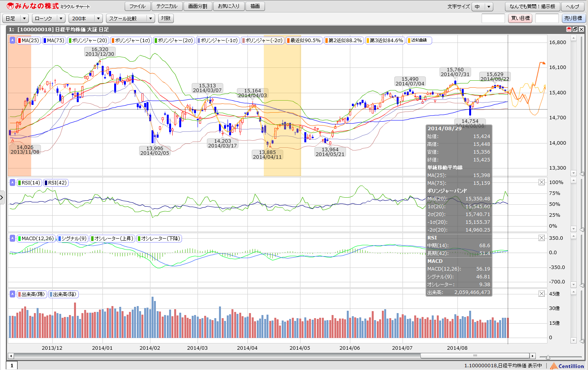Click the 買い目標 button
The height and width of the screenshot is (370, 588).
point(520,18)
